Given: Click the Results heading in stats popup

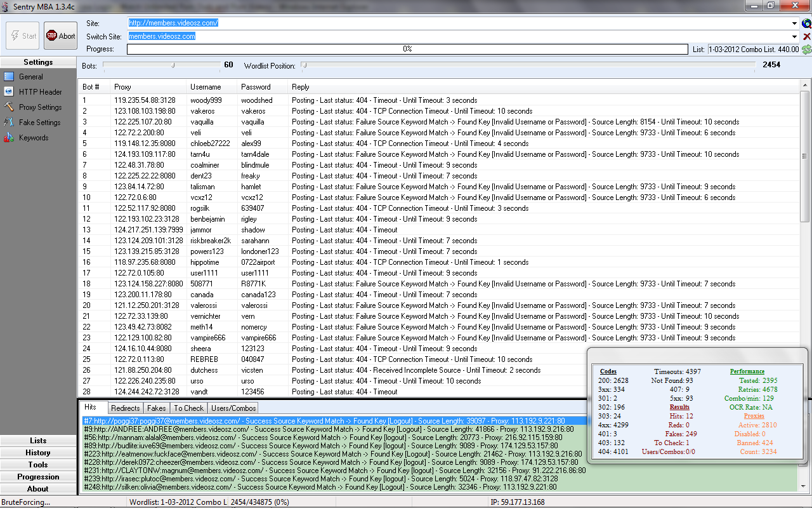Looking at the screenshot, I should pyautogui.click(x=679, y=407).
